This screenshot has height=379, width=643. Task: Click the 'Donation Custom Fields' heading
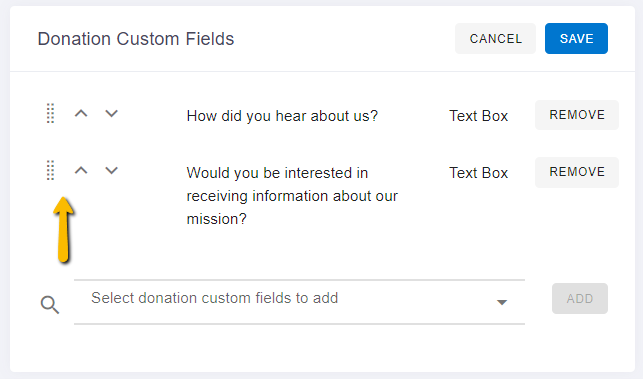(136, 39)
